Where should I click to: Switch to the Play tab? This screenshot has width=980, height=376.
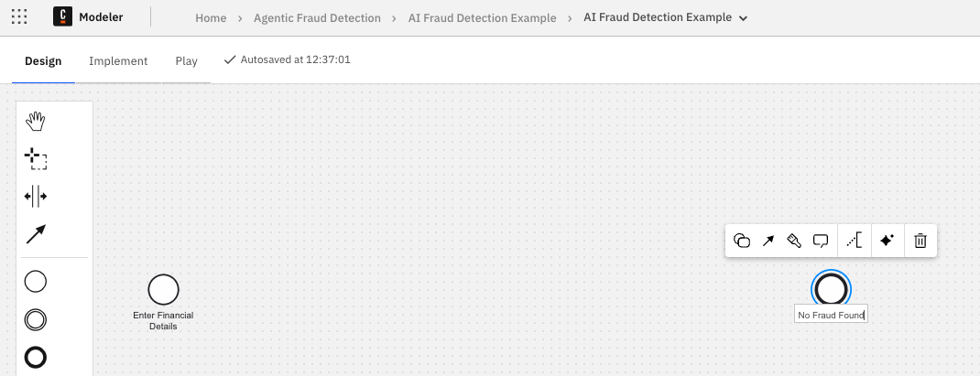tap(186, 60)
